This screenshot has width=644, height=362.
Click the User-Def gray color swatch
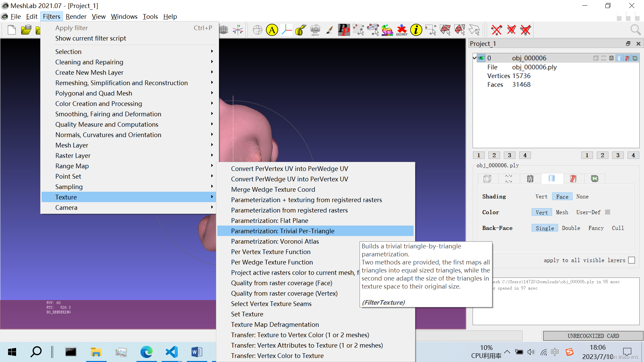click(607, 212)
